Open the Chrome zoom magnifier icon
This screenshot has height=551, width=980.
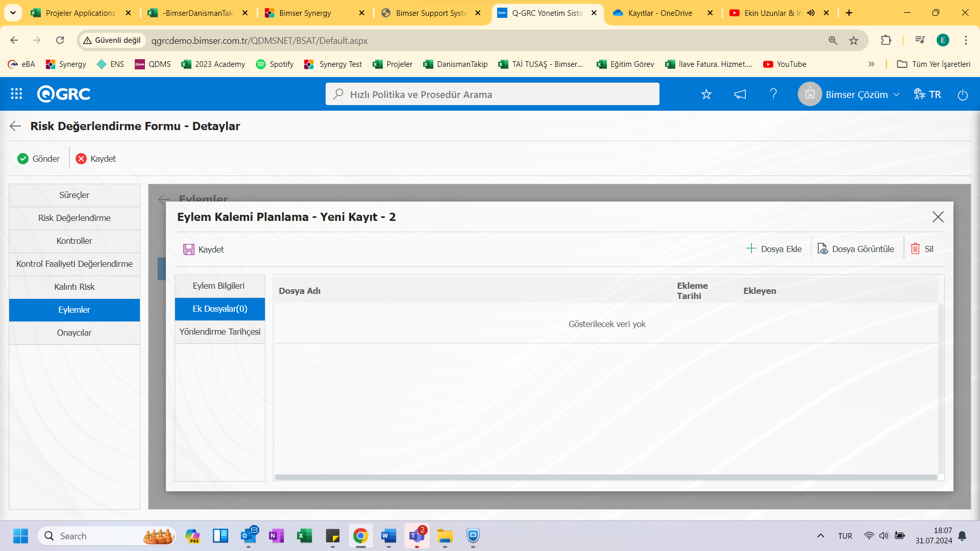(x=833, y=40)
